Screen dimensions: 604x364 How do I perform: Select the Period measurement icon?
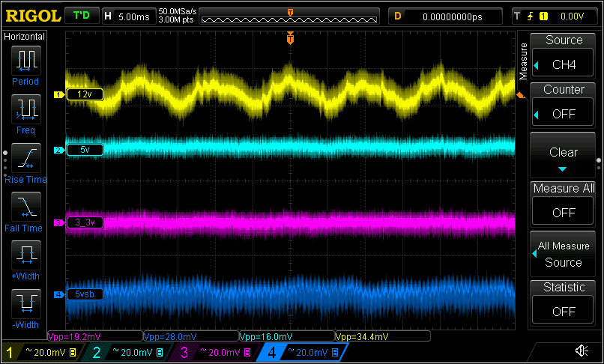pos(25,61)
